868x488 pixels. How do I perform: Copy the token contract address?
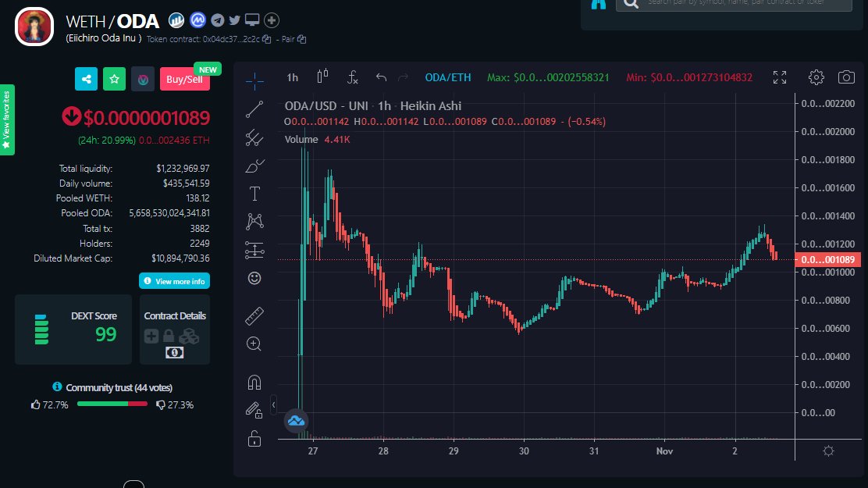[267, 39]
